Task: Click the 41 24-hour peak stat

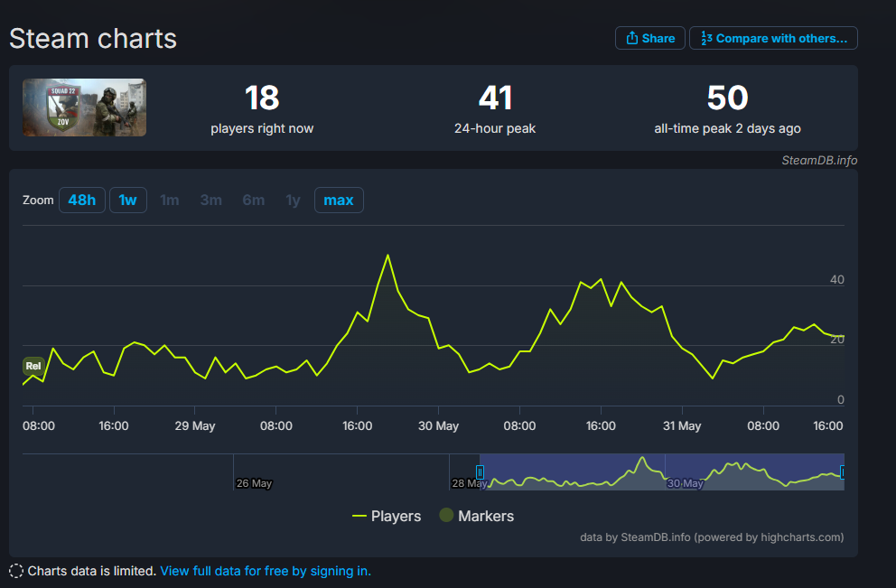Action: [495, 108]
